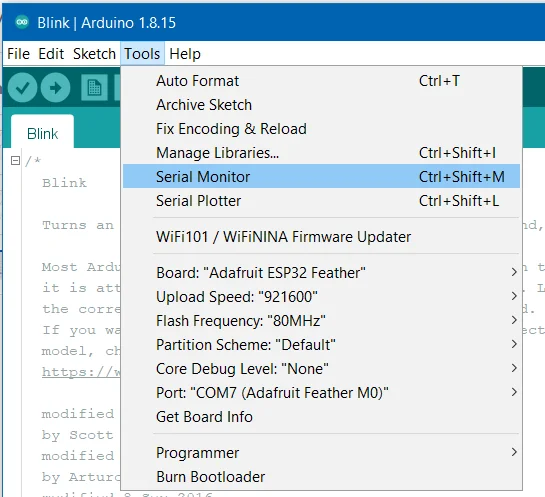This screenshot has height=497, width=545.
Task: Click the Arduino logo in the title bar
Action: pyautogui.click(x=22, y=23)
